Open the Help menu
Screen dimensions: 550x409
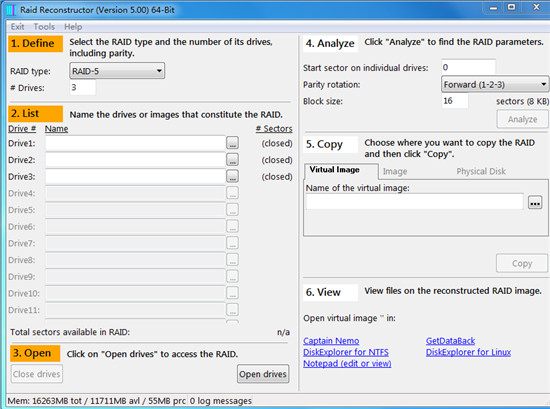[x=73, y=27]
